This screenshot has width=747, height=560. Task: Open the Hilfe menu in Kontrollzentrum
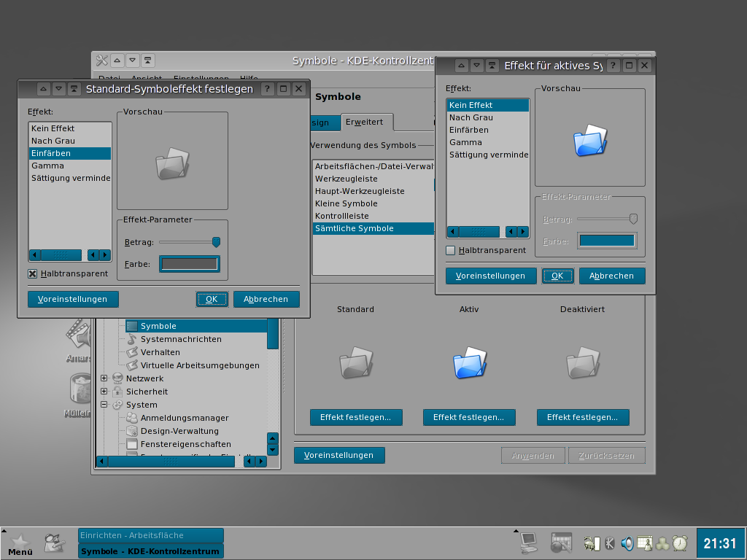point(249,77)
